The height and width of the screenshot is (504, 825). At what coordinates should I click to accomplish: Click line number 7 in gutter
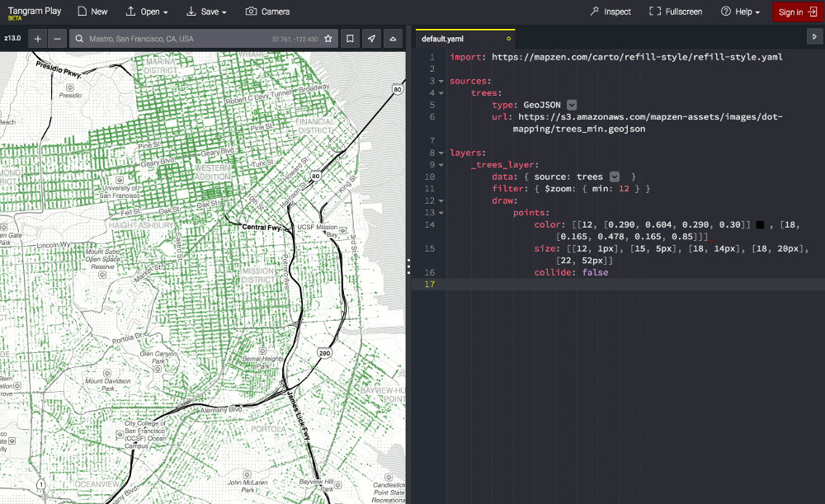432,140
